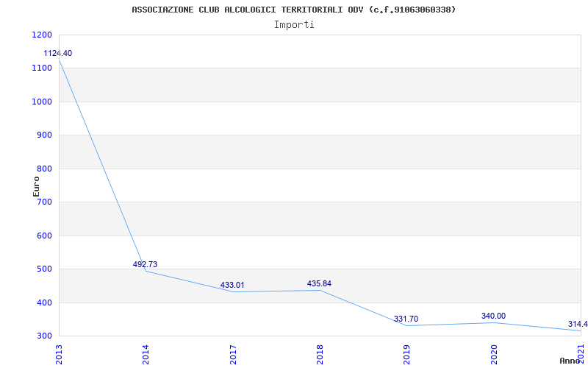Screen dimensions: 588x368
Task: Click the 492.73 data label
Action: coord(145,264)
